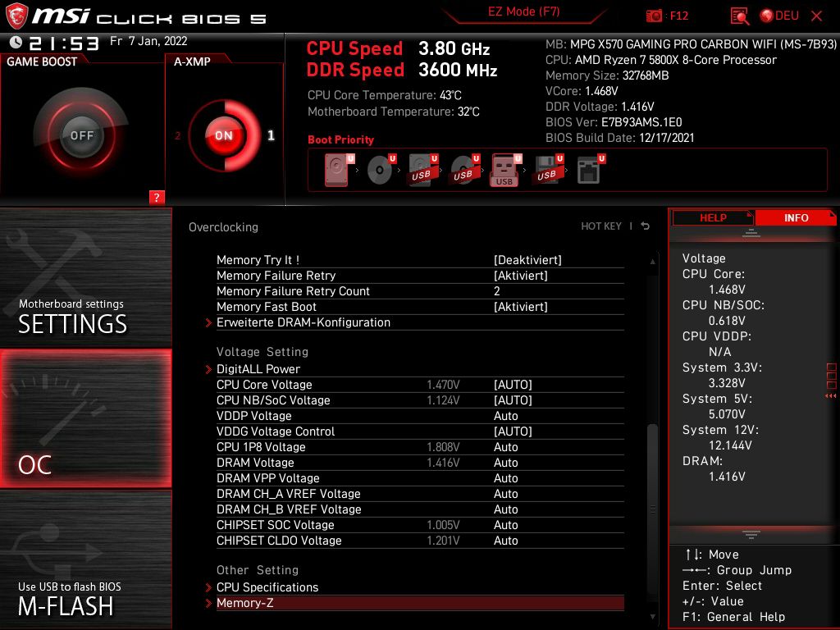Click the upper handle of the info panel
This screenshot has height=630, width=840.
[751, 233]
